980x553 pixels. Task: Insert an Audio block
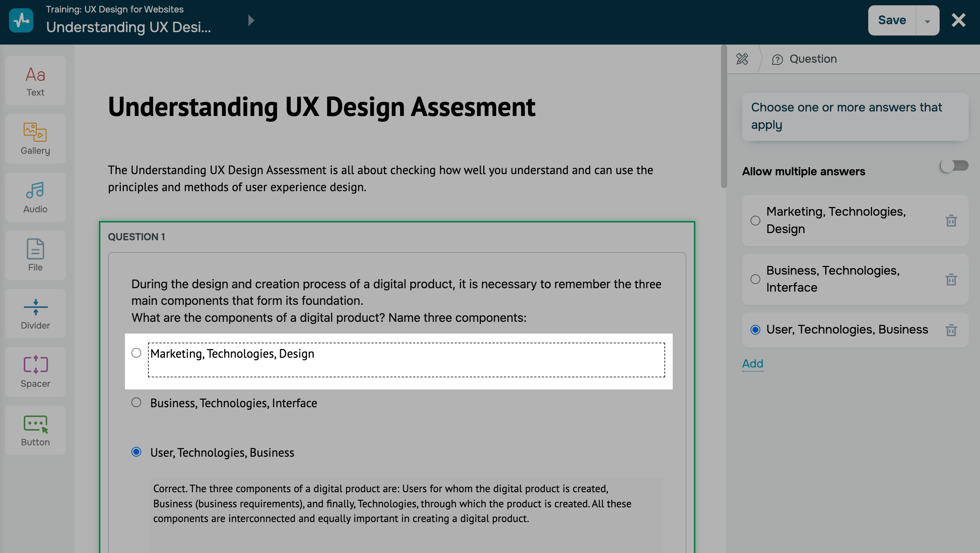tap(35, 197)
